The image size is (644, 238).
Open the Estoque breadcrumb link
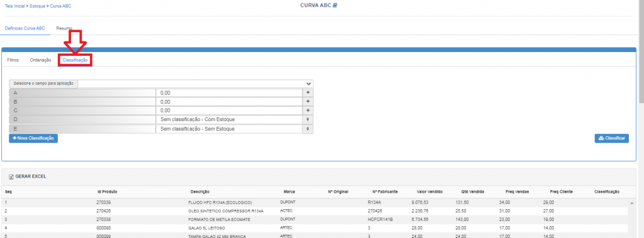pyautogui.click(x=37, y=6)
